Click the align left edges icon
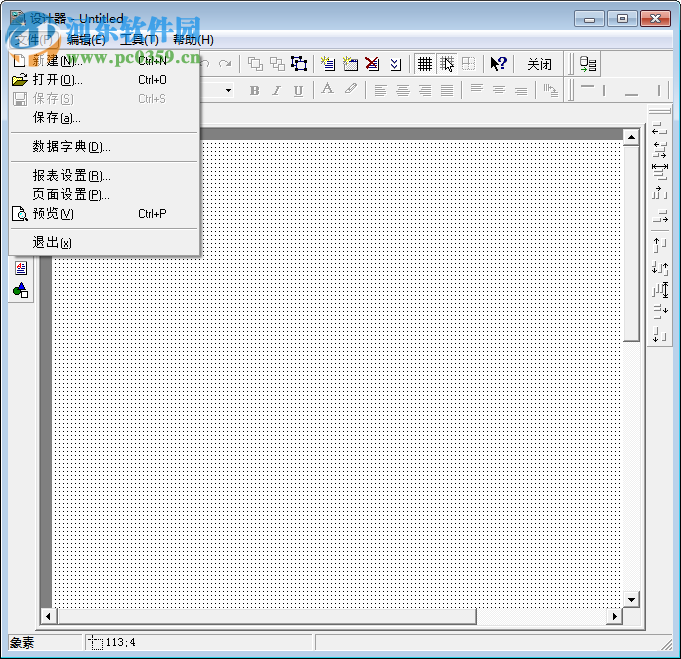 (660, 129)
